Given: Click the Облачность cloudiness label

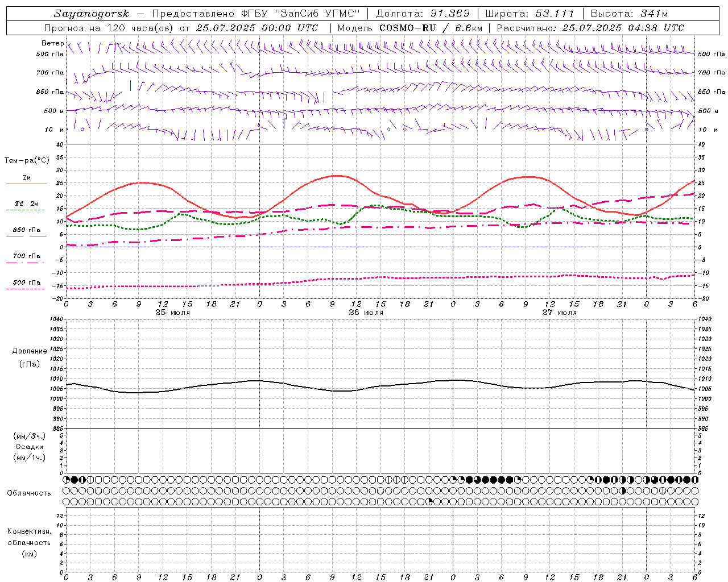Looking at the screenshot, I should click(x=29, y=493).
